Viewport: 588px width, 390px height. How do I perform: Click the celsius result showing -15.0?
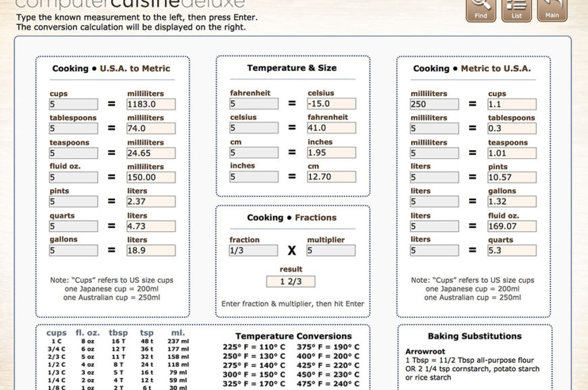(x=331, y=103)
